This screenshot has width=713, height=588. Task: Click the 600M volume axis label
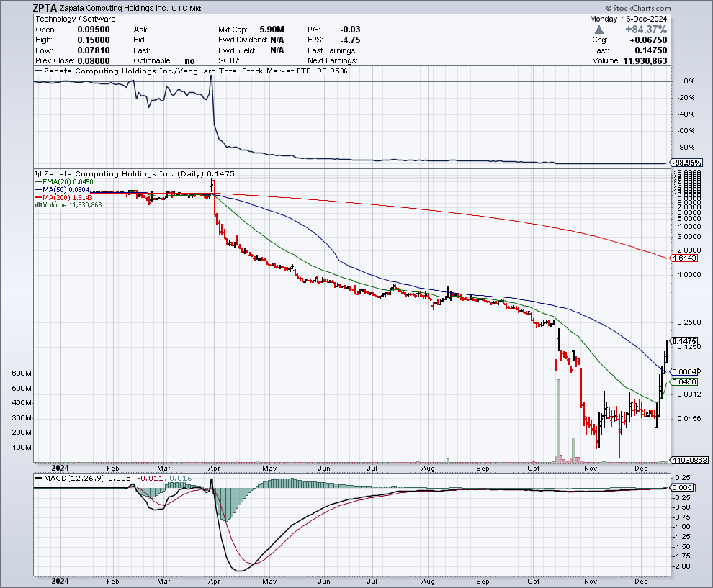coord(22,374)
